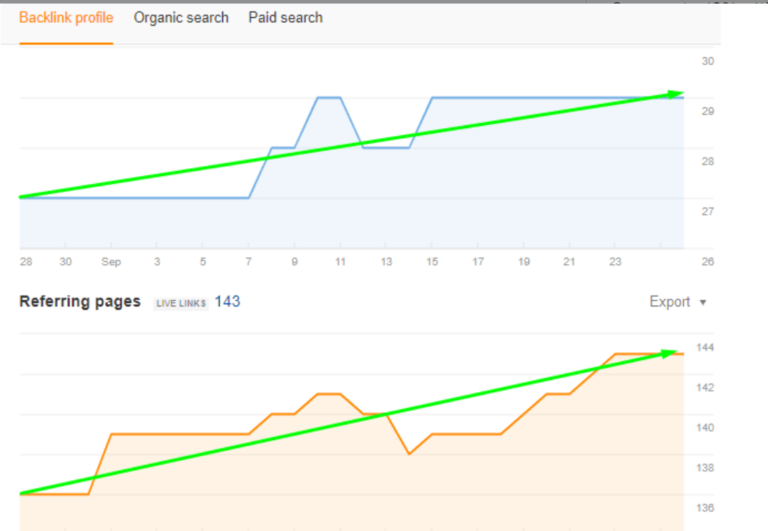Click the green arrowhead on the lower chart
768x531 pixels.
click(666, 353)
